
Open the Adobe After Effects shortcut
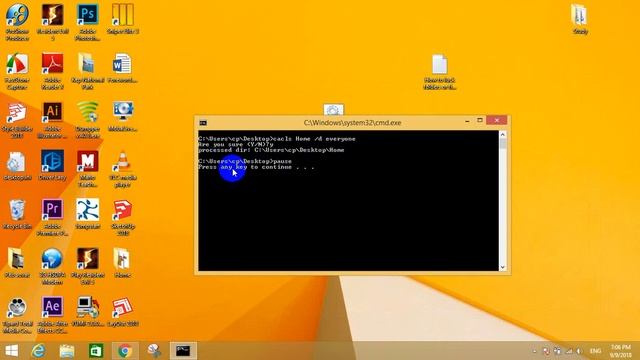point(52,307)
